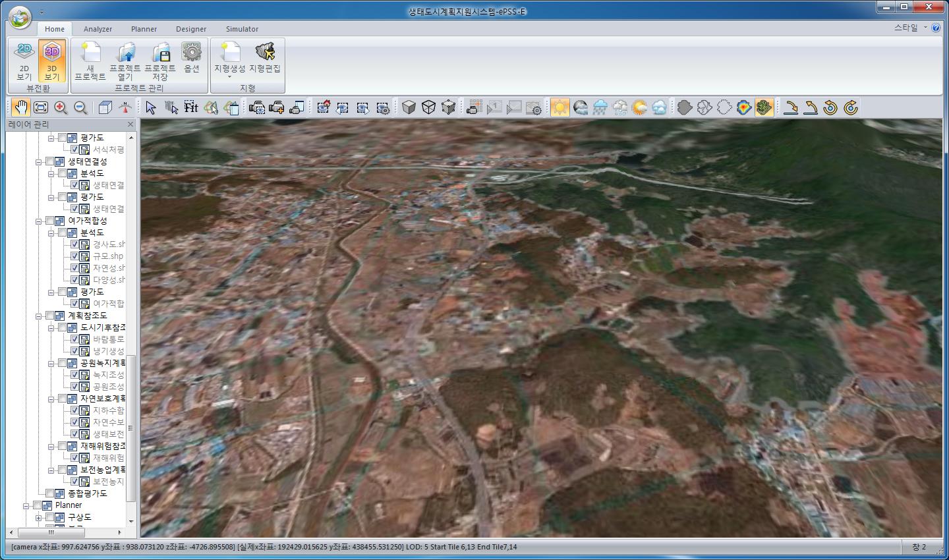Image resolution: width=949 pixels, height=560 pixels.
Task: Select the 경사도.sh layer name
Action: click(x=109, y=244)
